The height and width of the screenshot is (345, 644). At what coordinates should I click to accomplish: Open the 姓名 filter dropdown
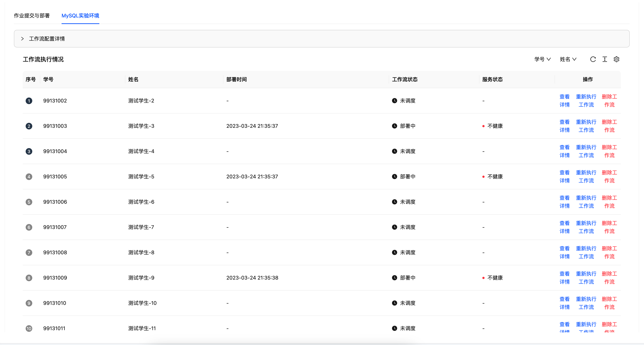click(568, 59)
